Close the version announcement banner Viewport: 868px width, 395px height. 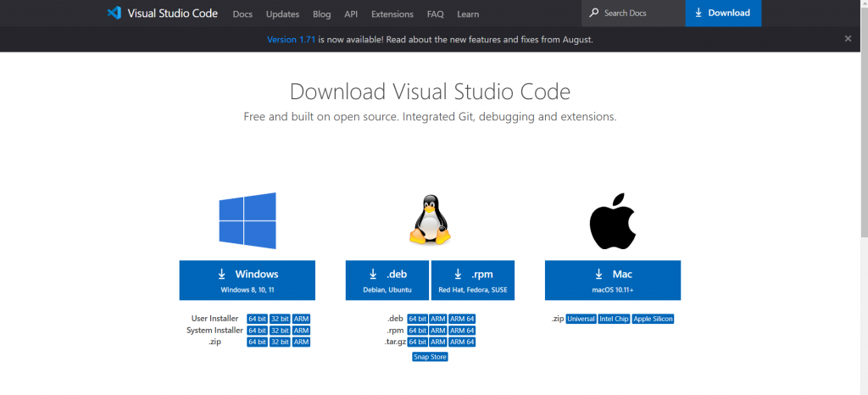[848, 39]
